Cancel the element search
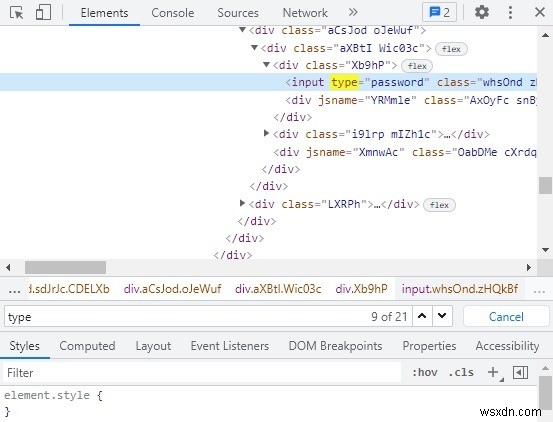553x422 pixels. (x=506, y=317)
